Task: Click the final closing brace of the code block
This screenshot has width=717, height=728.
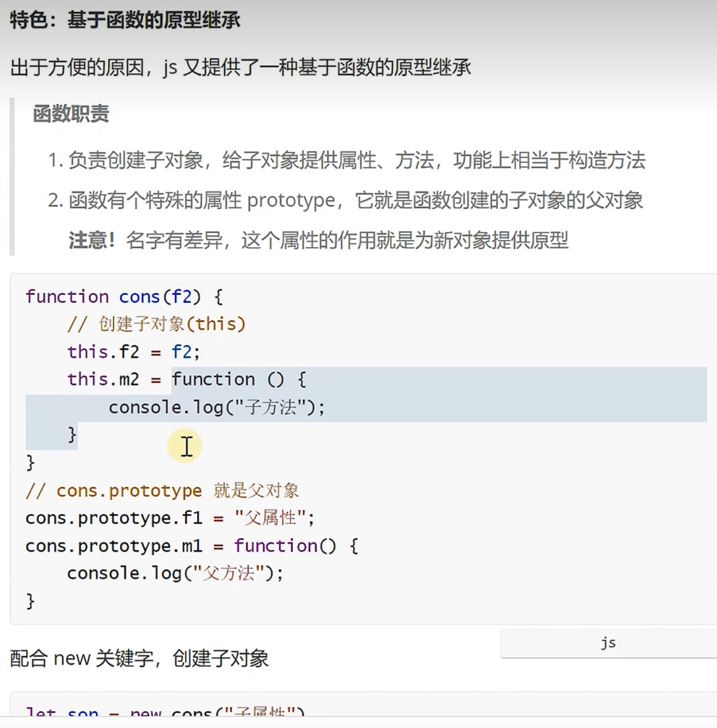Action: [x=30, y=601]
